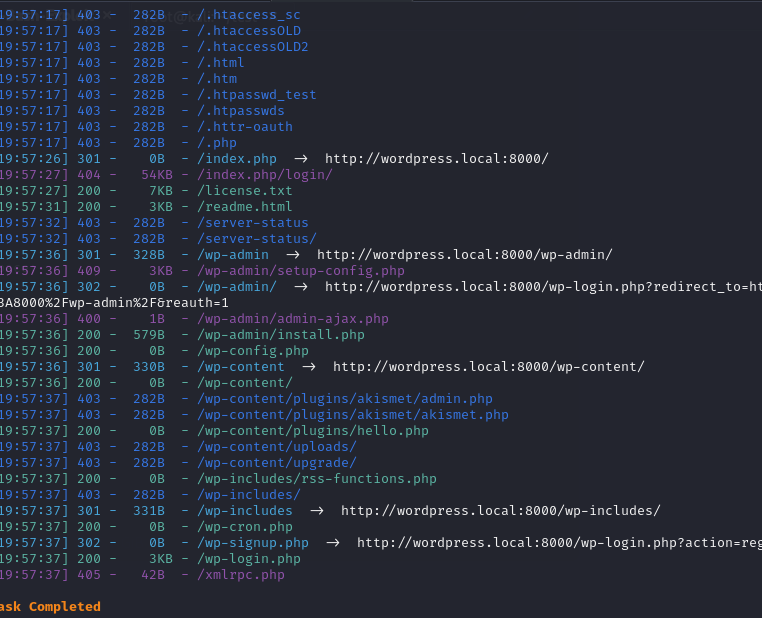Select the /wp-login.php 200 entry
This screenshot has height=618, width=762.
[x=249, y=560]
